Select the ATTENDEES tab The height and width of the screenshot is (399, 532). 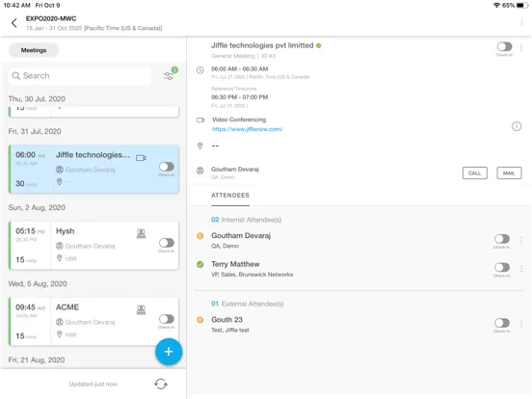(x=230, y=196)
